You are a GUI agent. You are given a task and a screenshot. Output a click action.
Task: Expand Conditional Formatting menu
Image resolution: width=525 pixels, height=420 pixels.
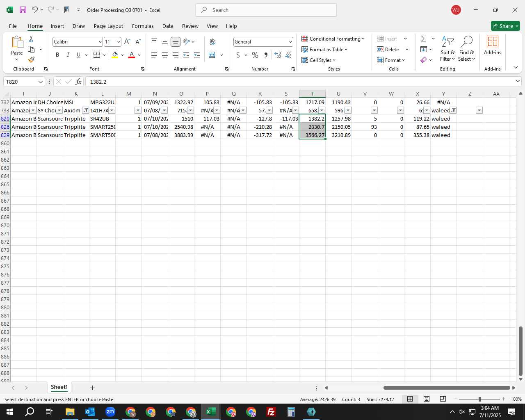pos(333,39)
